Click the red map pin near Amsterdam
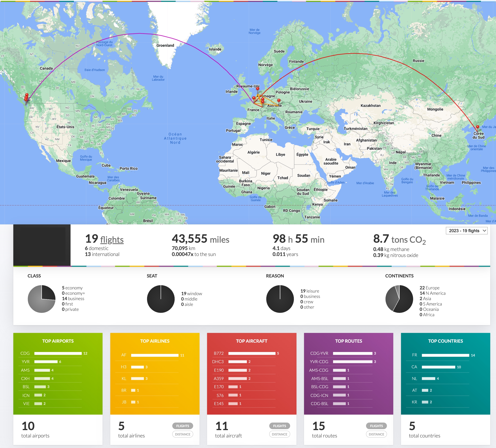This screenshot has height=448, width=496. point(258,89)
